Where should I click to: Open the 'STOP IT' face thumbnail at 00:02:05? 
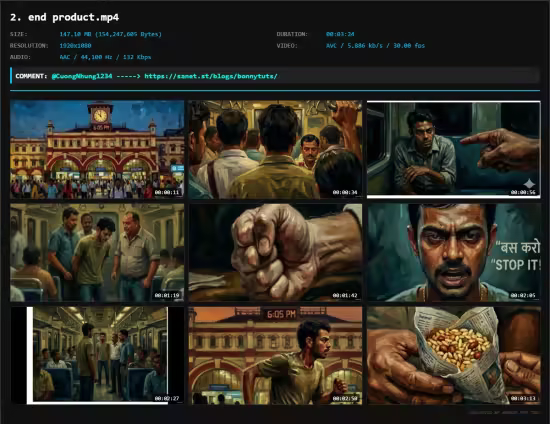(x=454, y=253)
